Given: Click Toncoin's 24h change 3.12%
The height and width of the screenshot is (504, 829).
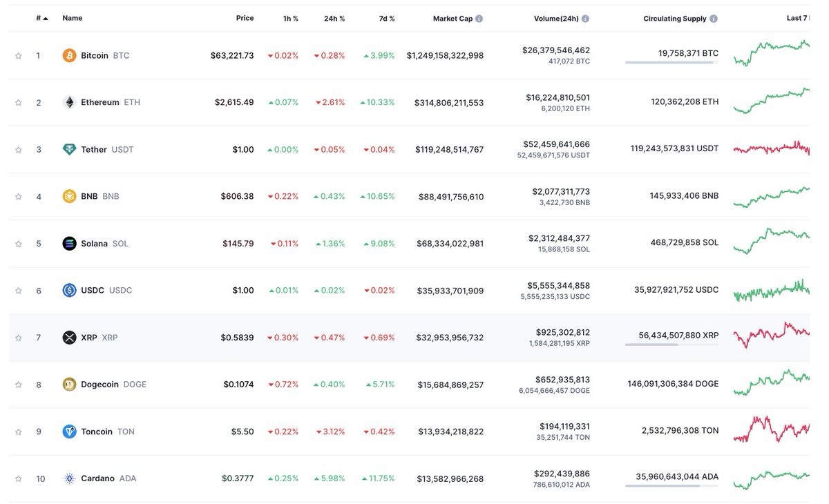Looking at the screenshot, I should pyautogui.click(x=330, y=431).
